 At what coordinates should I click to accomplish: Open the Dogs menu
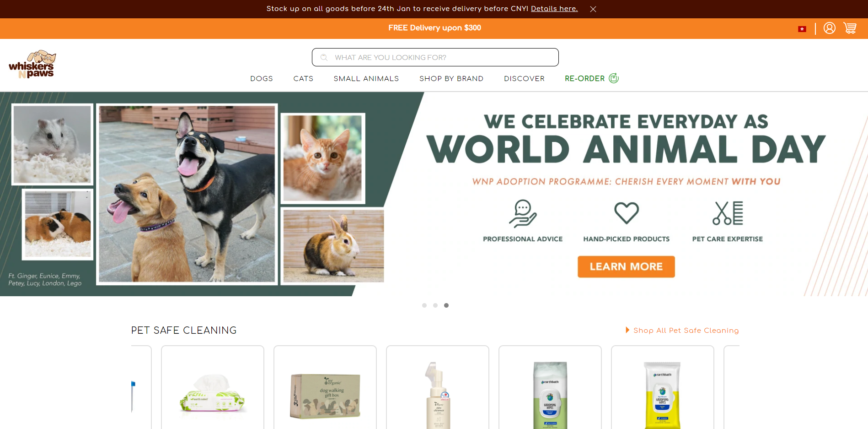coord(262,79)
